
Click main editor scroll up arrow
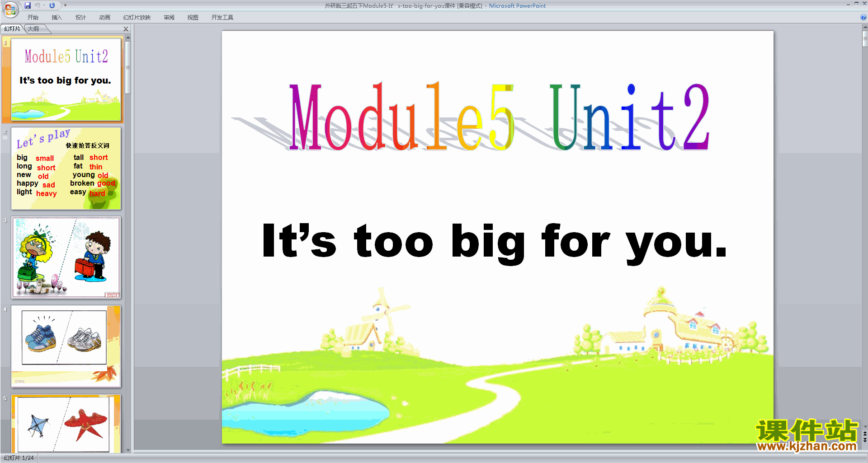(865, 28)
